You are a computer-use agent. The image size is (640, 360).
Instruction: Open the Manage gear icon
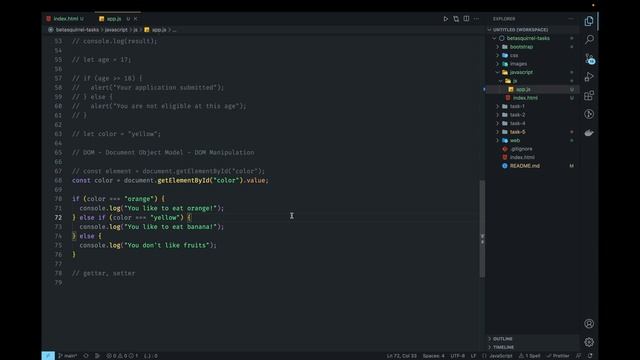point(589,342)
